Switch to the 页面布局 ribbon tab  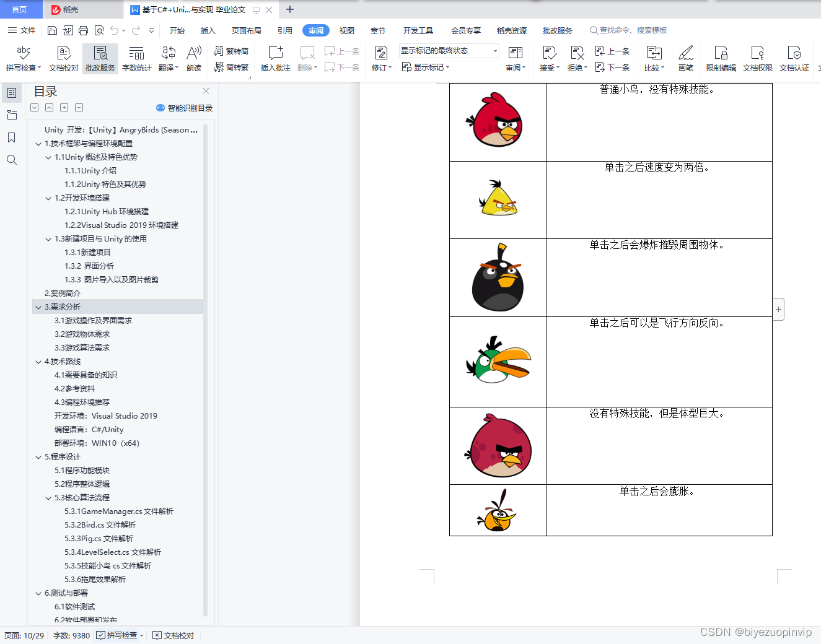pyautogui.click(x=247, y=30)
